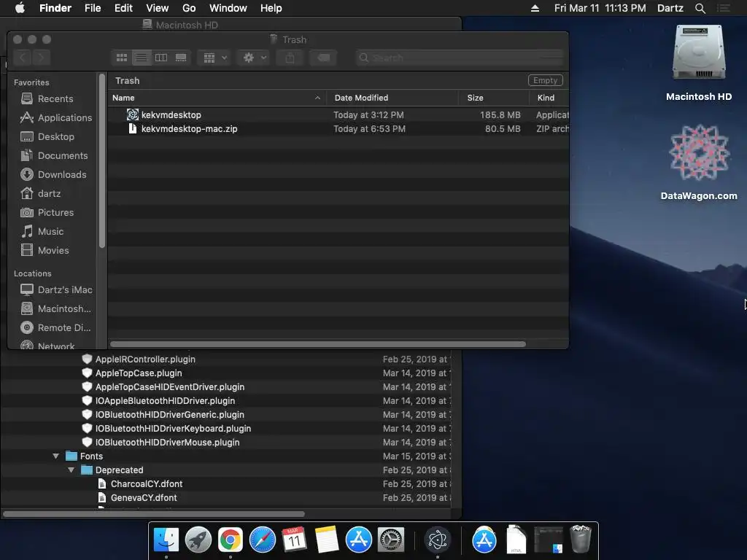
Task: Sort by Kind column header
Action: click(549, 98)
